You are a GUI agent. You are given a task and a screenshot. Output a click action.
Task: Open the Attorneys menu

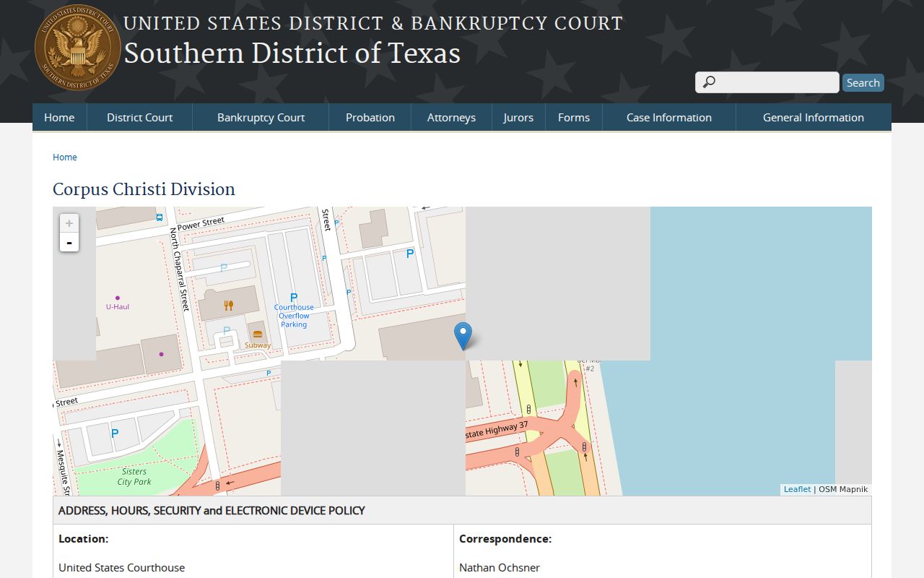pyautogui.click(x=451, y=117)
